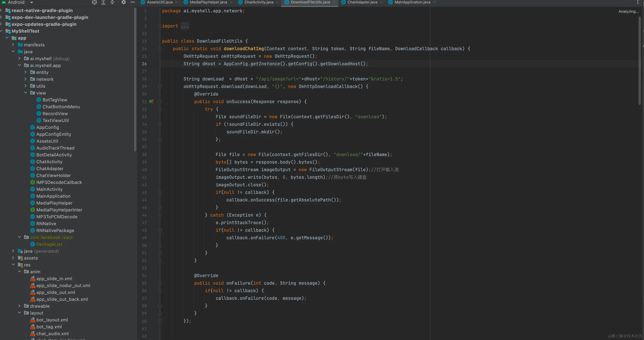Open project view settings gear
644x340 pixels.
pos(124,2)
